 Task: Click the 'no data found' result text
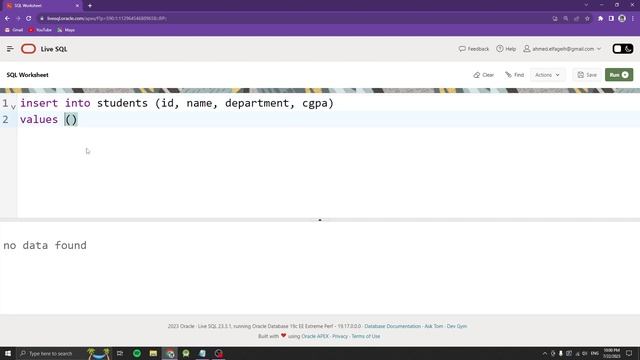click(45, 245)
